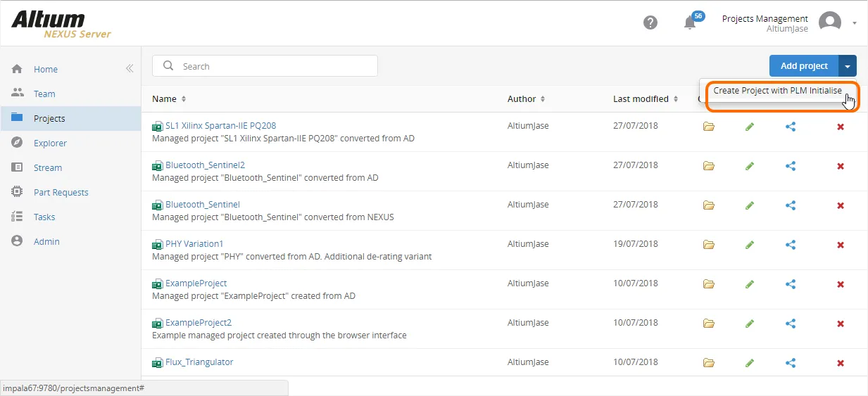Share the Bluetooth_Sentinel project
Viewport: 868px width, 396px height.
tap(791, 205)
